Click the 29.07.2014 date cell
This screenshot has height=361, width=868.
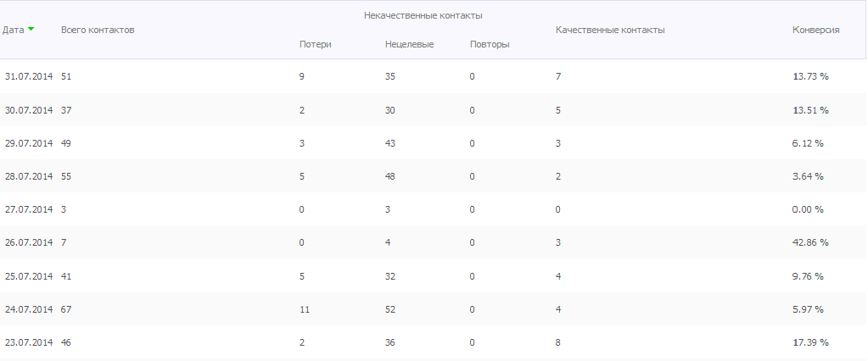pos(29,143)
